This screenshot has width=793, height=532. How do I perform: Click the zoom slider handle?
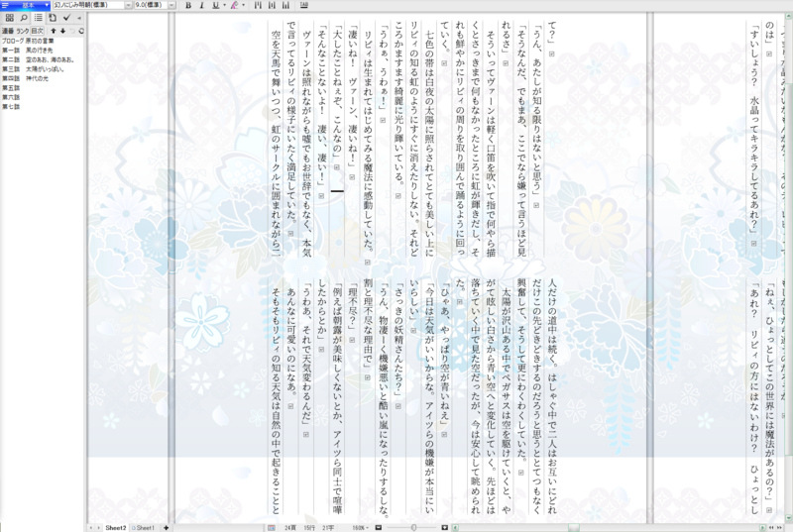(x=413, y=527)
